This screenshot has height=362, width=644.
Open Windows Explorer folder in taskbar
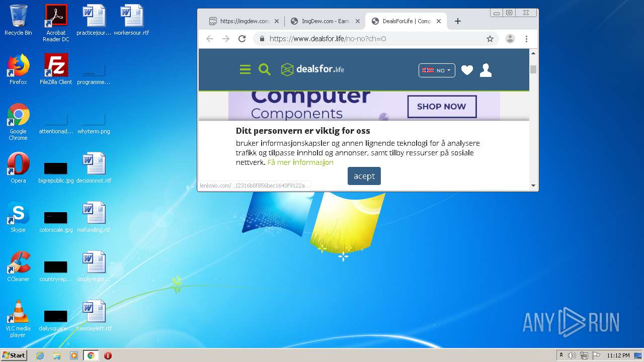coord(57,355)
